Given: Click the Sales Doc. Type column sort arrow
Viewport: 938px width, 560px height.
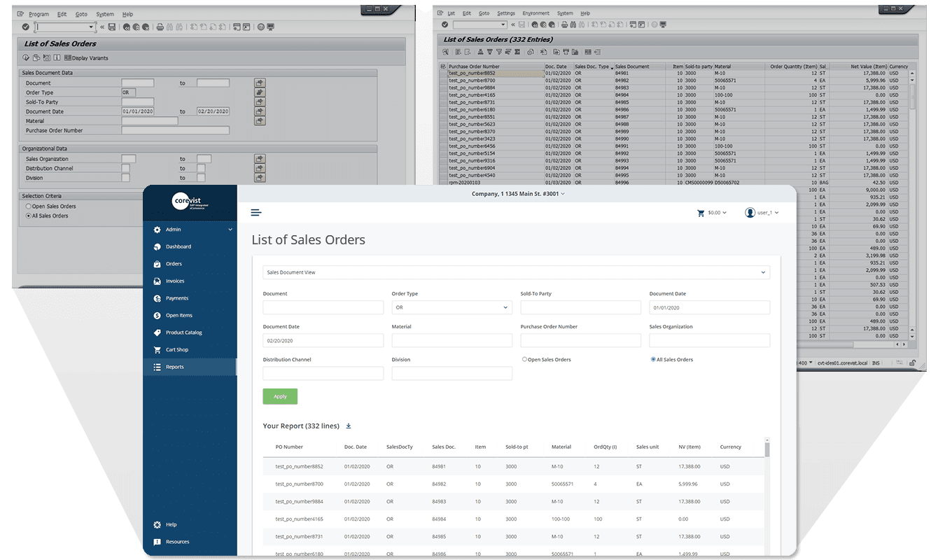Looking at the screenshot, I should [x=612, y=67].
